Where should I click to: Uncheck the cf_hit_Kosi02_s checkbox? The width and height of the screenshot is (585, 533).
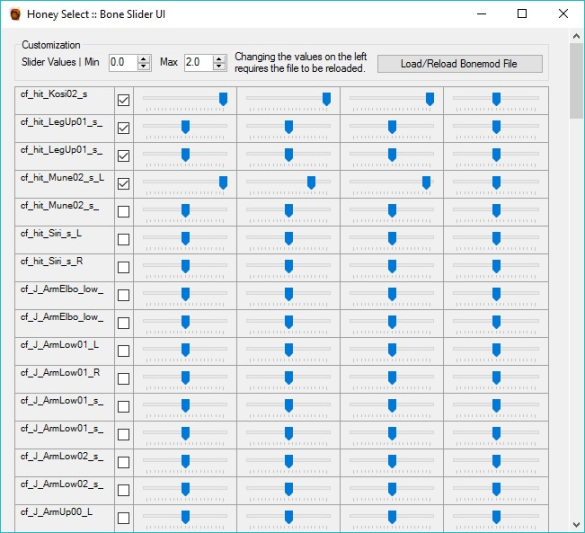click(x=123, y=100)
